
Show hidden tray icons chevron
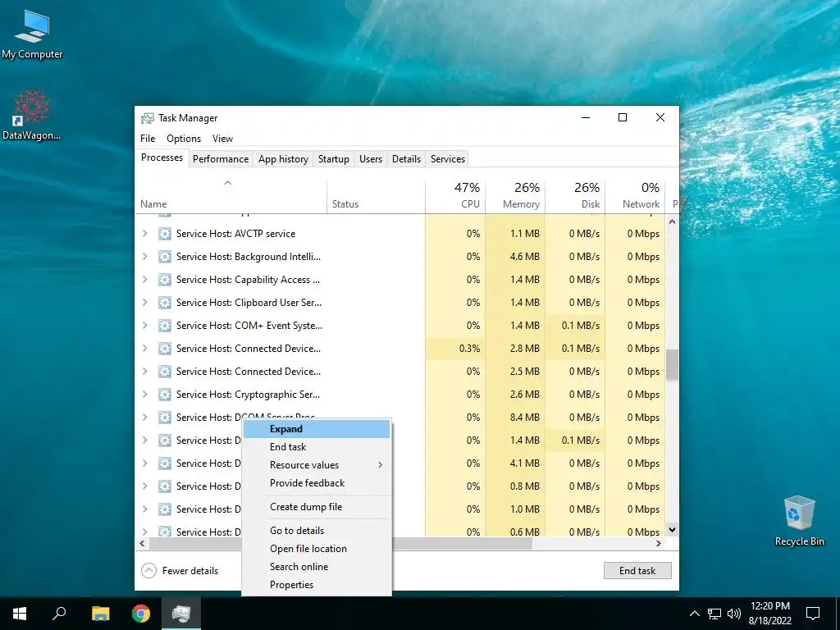coord(694,614)
